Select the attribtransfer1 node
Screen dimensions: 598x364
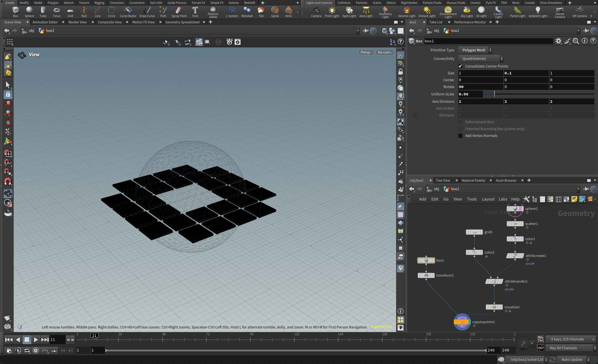point(494,281)
